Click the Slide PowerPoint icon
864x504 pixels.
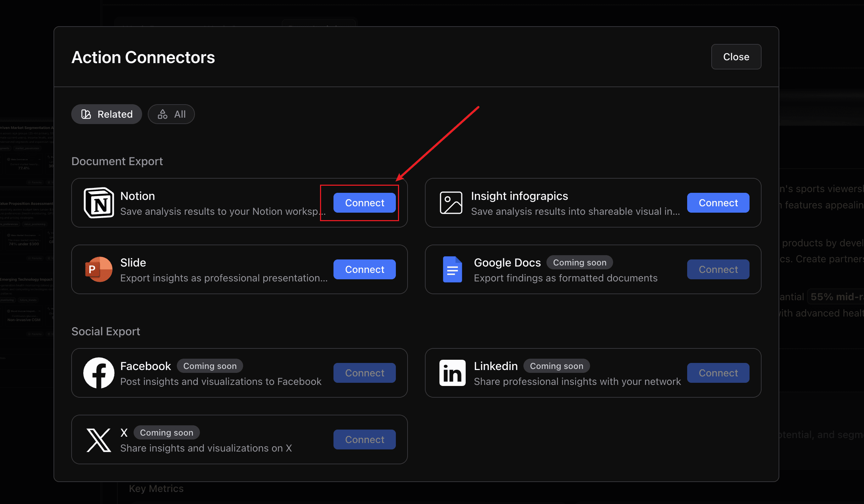tap(99, 269)
